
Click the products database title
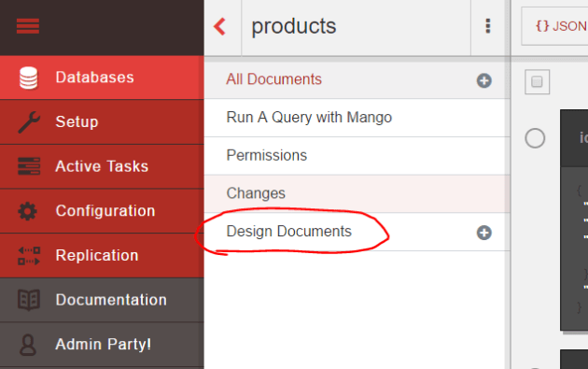tap(294, 26)
